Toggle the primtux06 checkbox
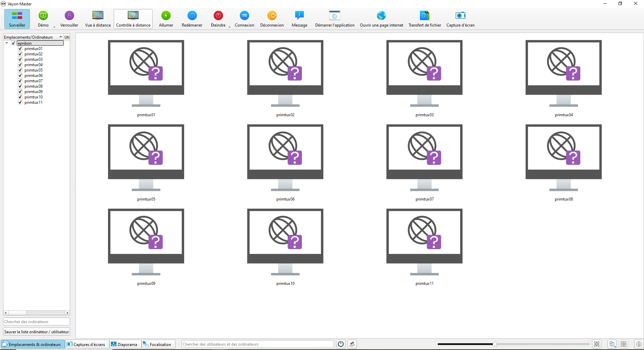Image resolution: width=644 pixels, height=350 pixels. 20,76
